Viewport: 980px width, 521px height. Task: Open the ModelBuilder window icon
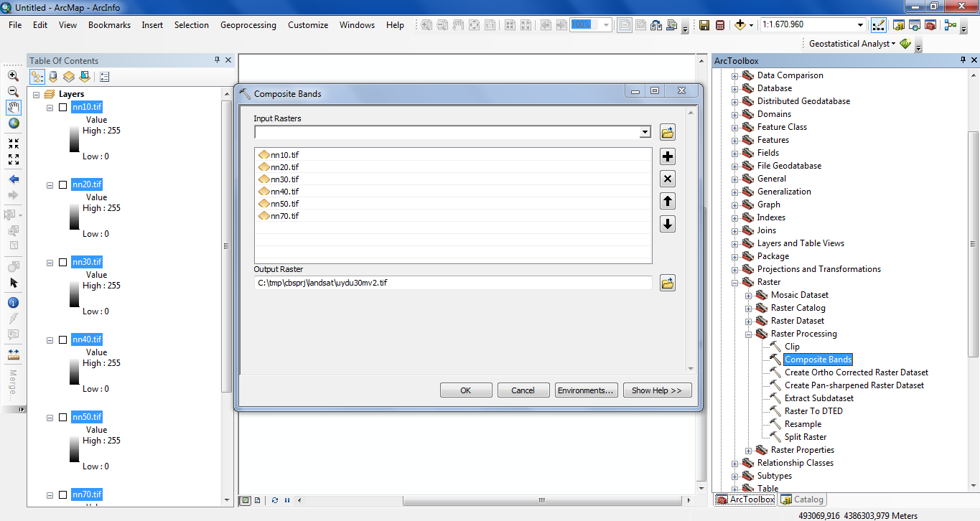click(951, 25)
